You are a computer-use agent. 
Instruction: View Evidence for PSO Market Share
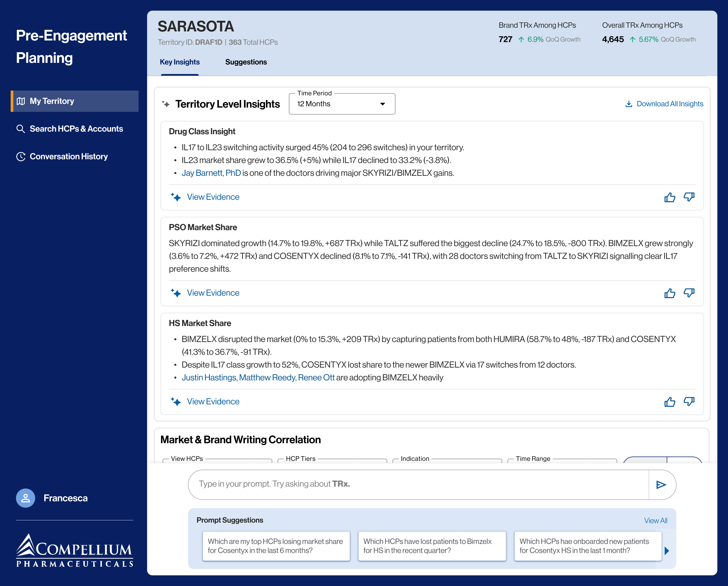213,293
